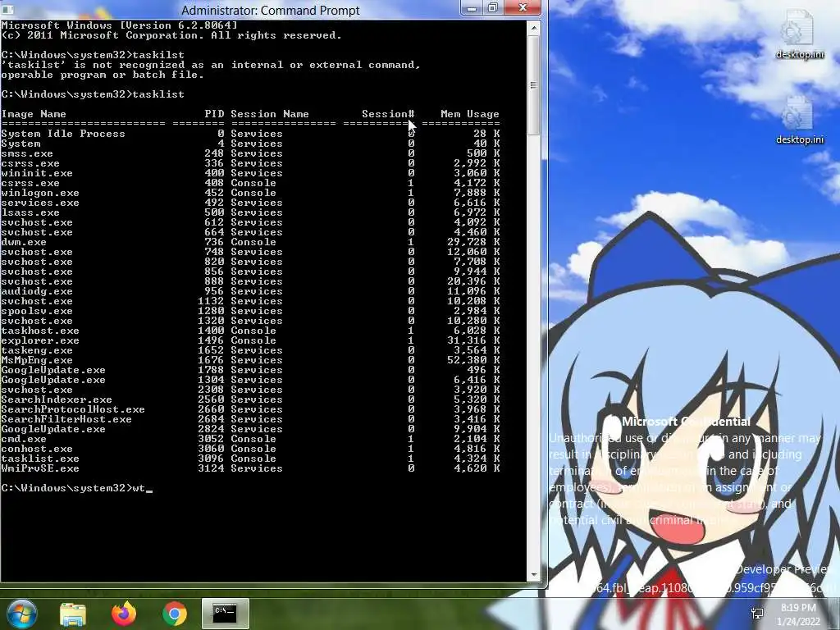Open File Explorer from the taskbar

coord(73,614)
